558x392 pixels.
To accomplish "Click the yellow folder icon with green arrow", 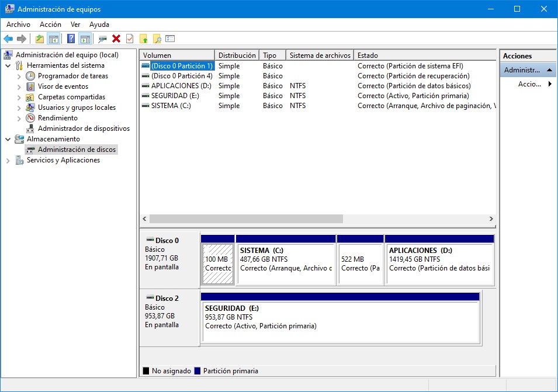I will point(143,39).
